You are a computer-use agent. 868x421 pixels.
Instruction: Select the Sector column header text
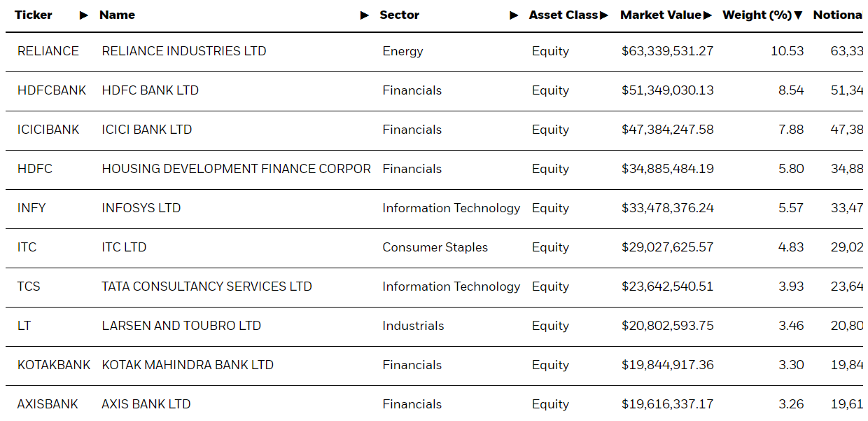[399, 15]
